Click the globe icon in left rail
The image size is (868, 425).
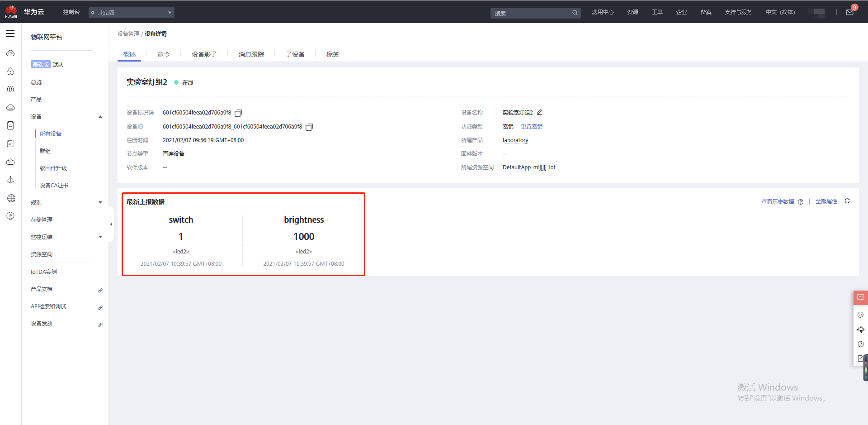coord(11,198)
